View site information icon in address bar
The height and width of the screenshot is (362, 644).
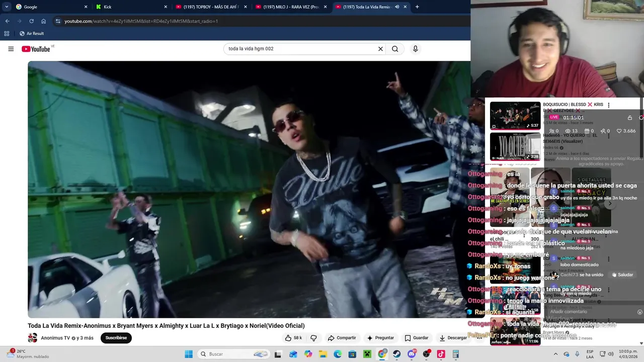(58, 21)
